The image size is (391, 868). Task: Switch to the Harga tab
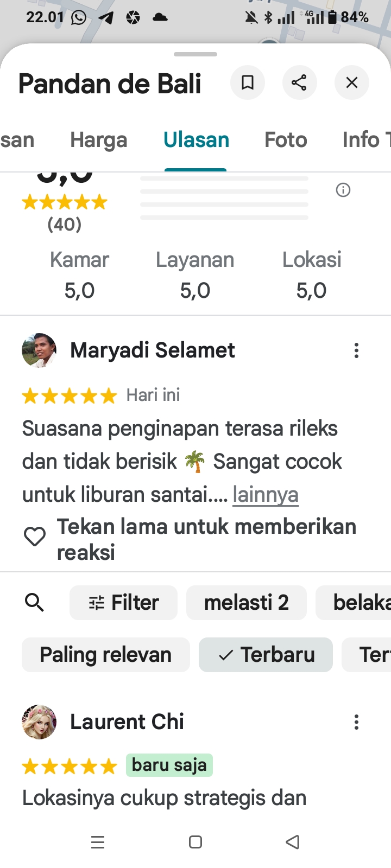click(99, 140)
